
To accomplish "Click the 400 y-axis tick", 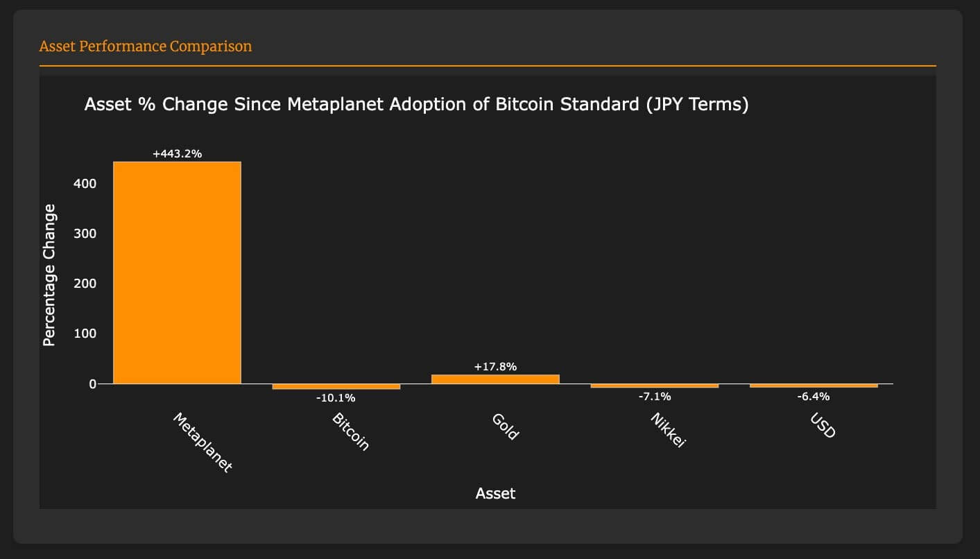I will point(85,184).
